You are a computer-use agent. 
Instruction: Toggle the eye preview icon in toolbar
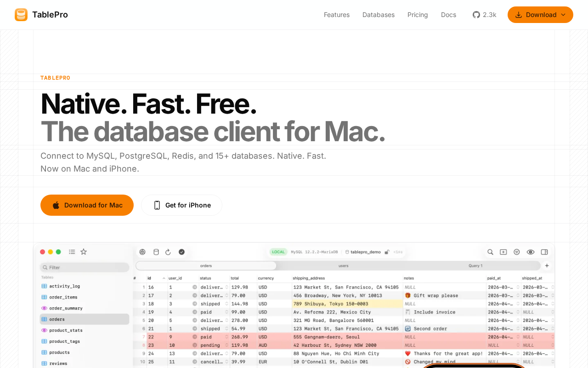(531, 252)
